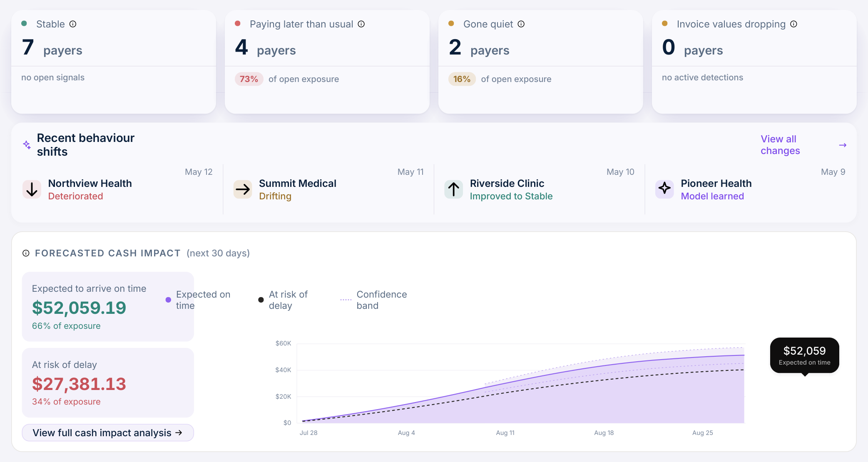Image resolution: width=868 pixels, height=462 pixels.
Task: Select the Riverside Clinic shift entry
Action: (540, 189)
